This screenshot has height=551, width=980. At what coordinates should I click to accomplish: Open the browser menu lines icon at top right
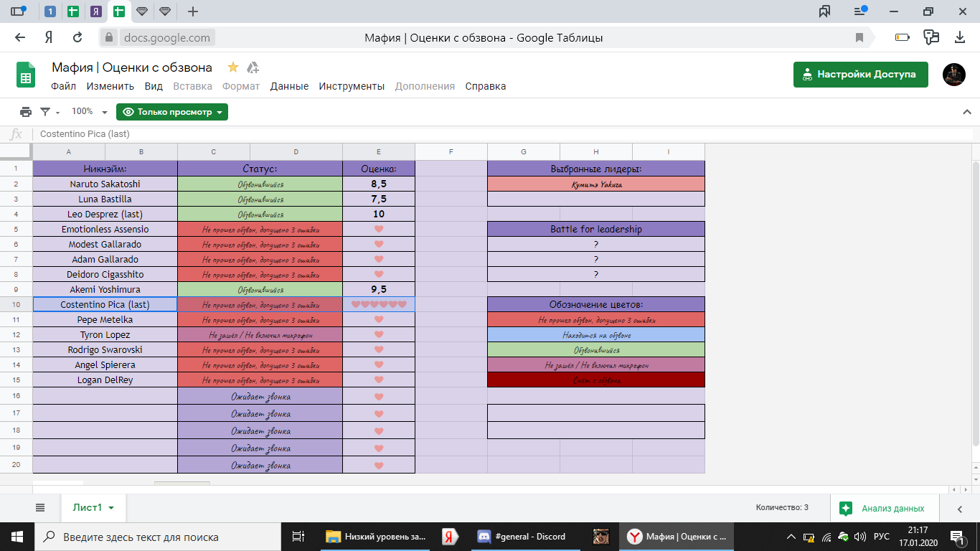coord(860,11)
